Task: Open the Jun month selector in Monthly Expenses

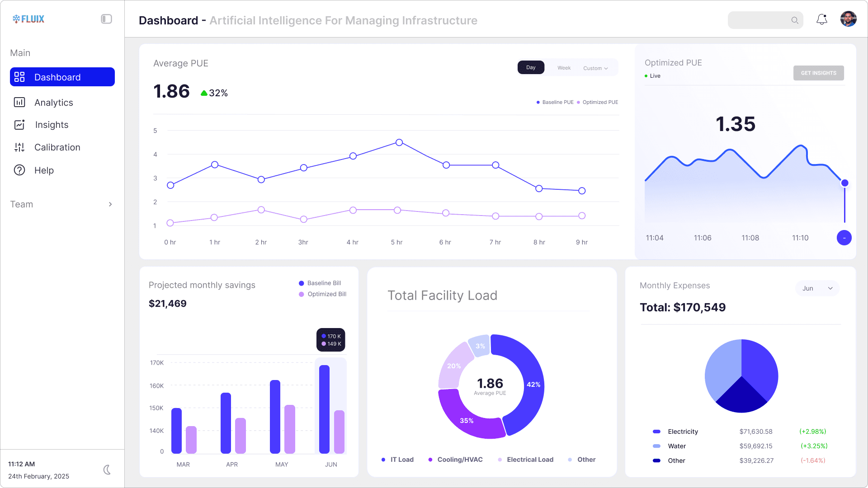Action: tap(817, 288)
